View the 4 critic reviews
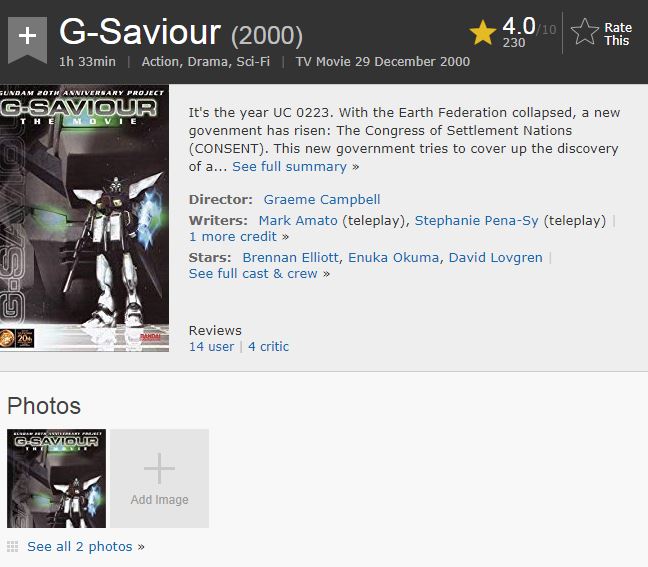Viewport: 648px width, 567px height. 268,346
